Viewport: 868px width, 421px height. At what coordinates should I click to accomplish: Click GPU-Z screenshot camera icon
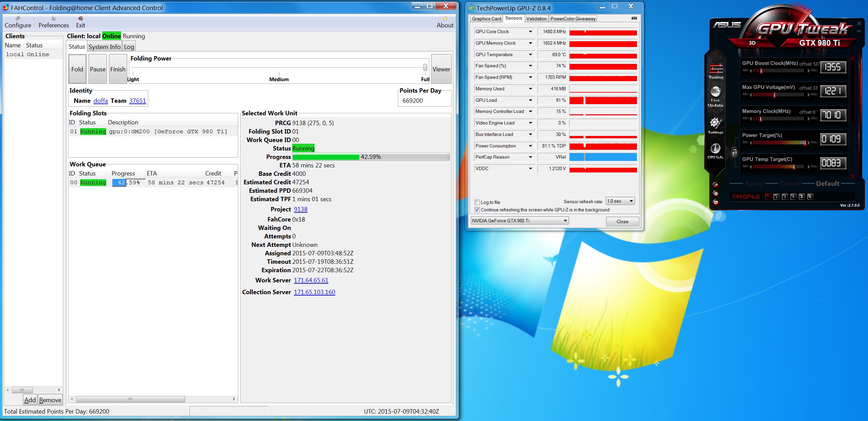634,18
